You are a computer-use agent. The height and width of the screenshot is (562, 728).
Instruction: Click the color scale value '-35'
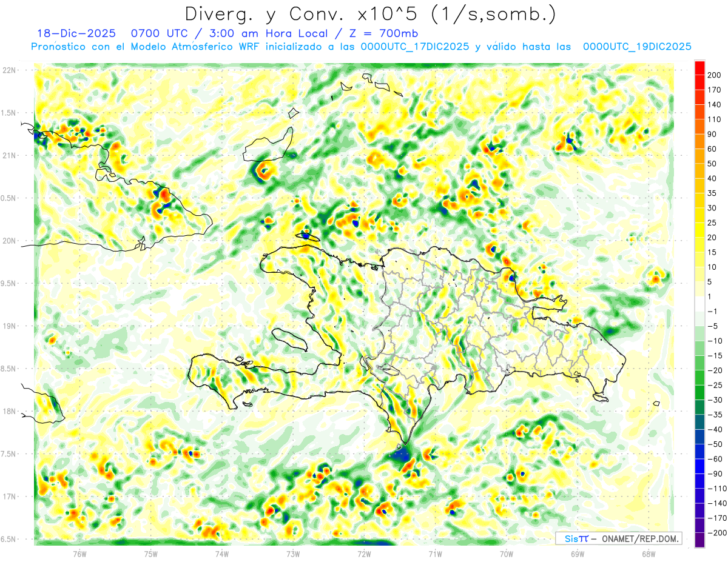[x=715, y=415]
